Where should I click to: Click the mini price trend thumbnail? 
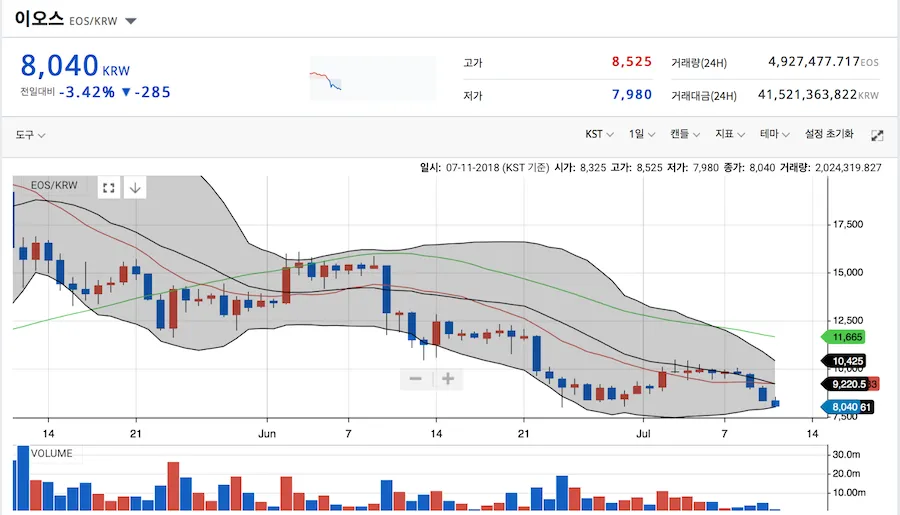(x=373, y=78)
